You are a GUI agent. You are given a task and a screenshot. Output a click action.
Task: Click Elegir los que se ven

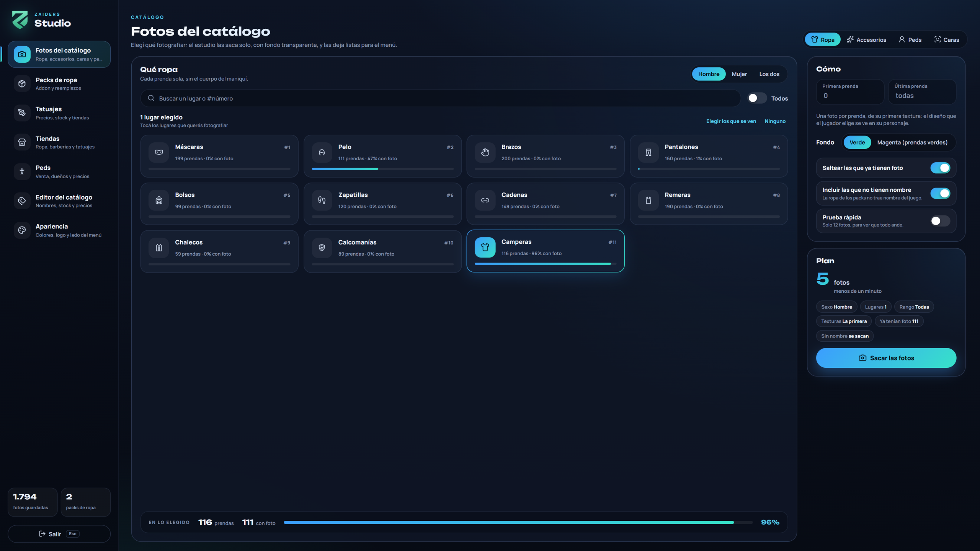click(731, 121)
